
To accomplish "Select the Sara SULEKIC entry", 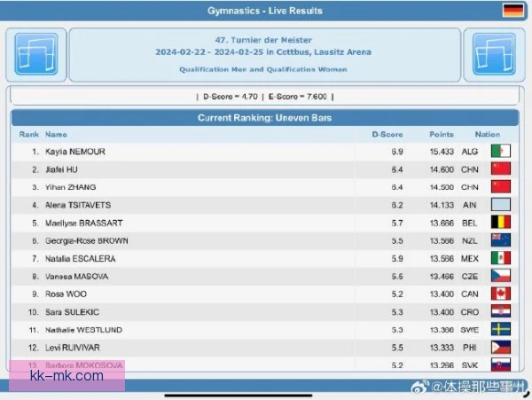I will [x=73, y=312].
